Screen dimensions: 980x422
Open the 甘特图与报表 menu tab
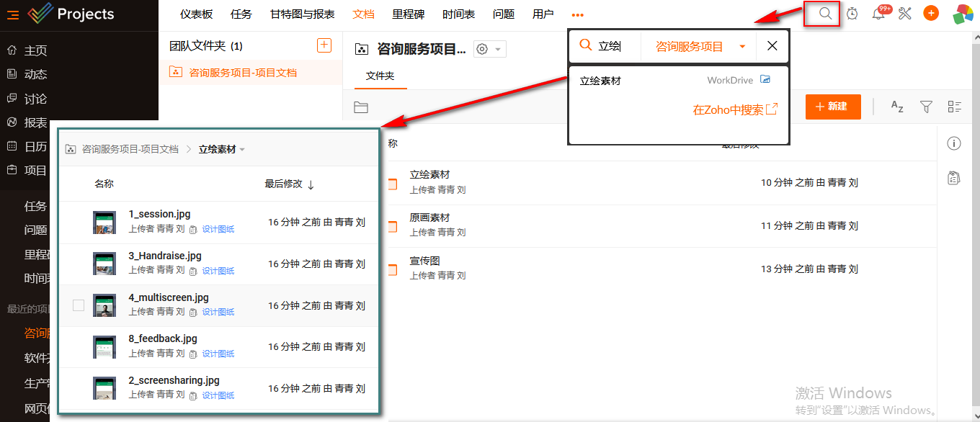pos(303,14)
